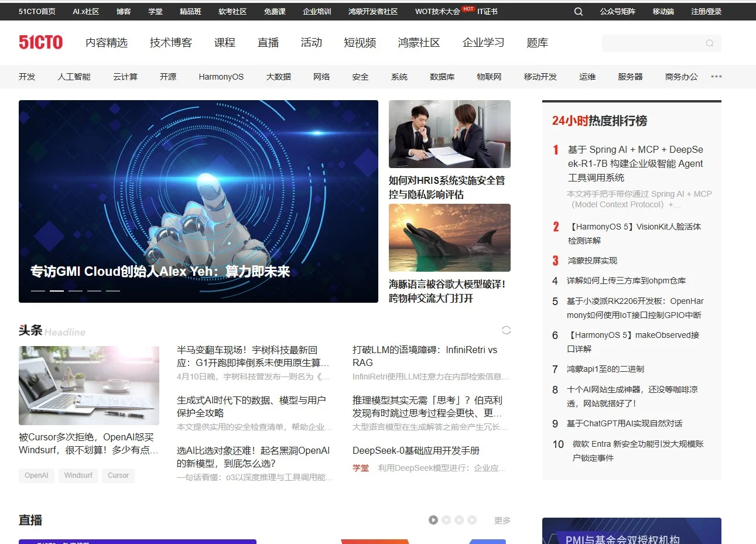Screen dimensions: 756x544
Task: Click the 更多 link beside 直播
Action: 502,520
